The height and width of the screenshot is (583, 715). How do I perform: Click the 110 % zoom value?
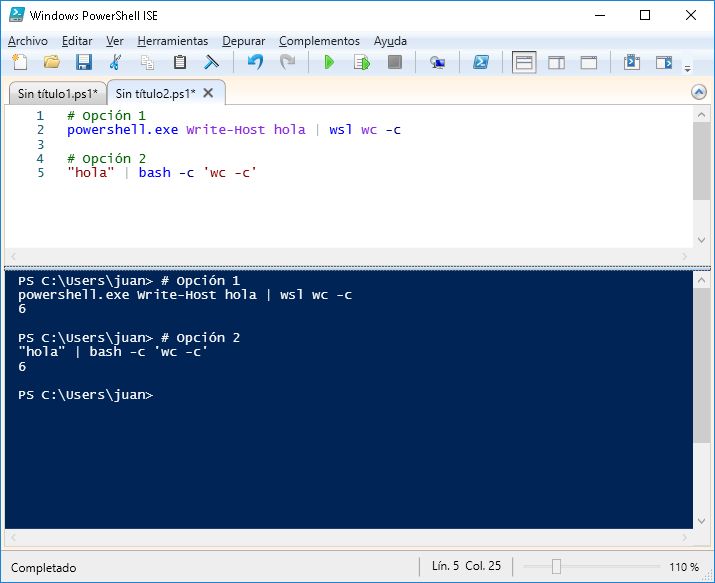click(x=684, y=567)
